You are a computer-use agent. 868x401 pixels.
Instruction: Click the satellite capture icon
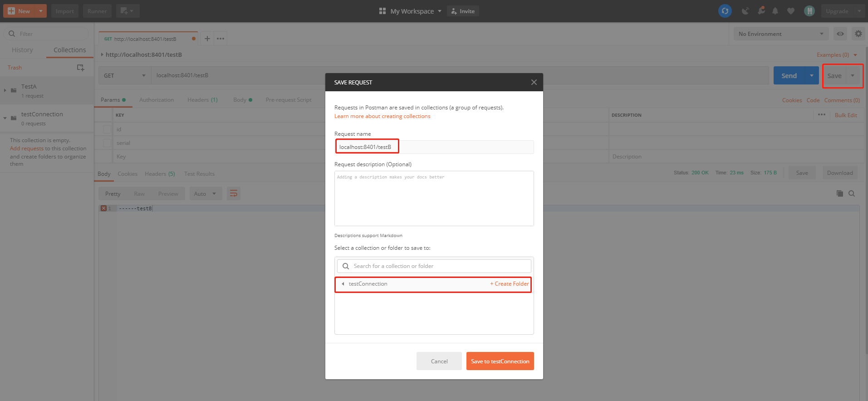pyautogui.click(x=745, y=11)
